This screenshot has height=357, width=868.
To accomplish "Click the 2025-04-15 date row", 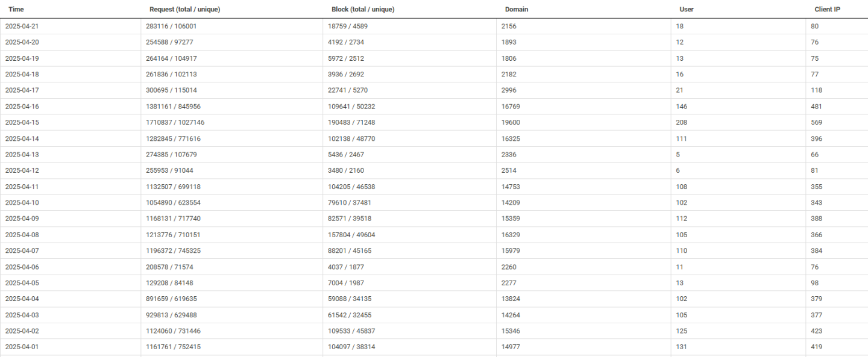I will click(22, 122).
